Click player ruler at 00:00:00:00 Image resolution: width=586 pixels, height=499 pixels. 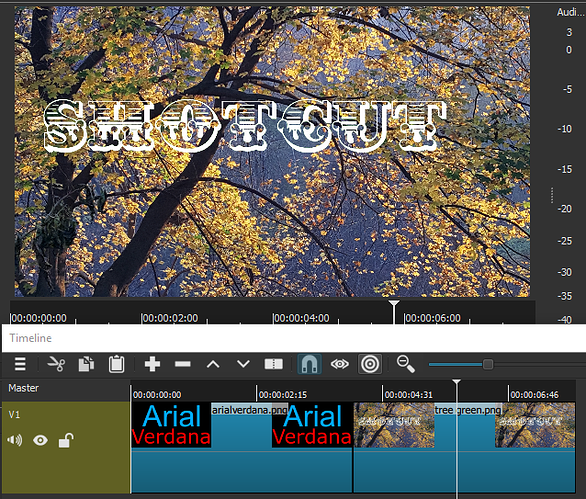click(x=39, y=318)
